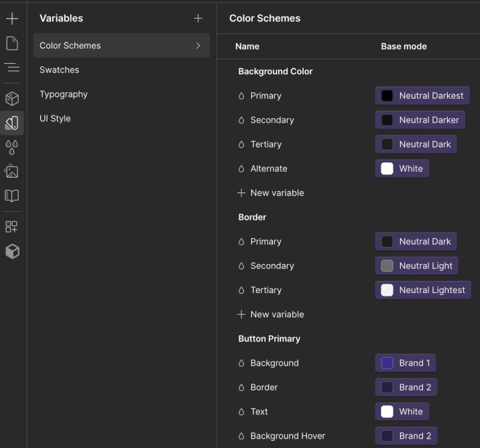
Task: Click the Add elements plus icon in sidebar
Action: coord(12,18)
